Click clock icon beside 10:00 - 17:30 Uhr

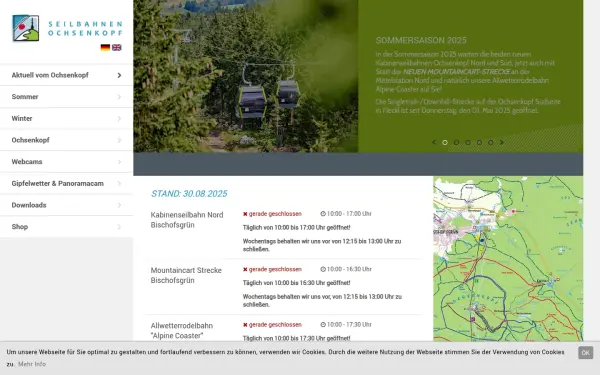tap(323, 324)
